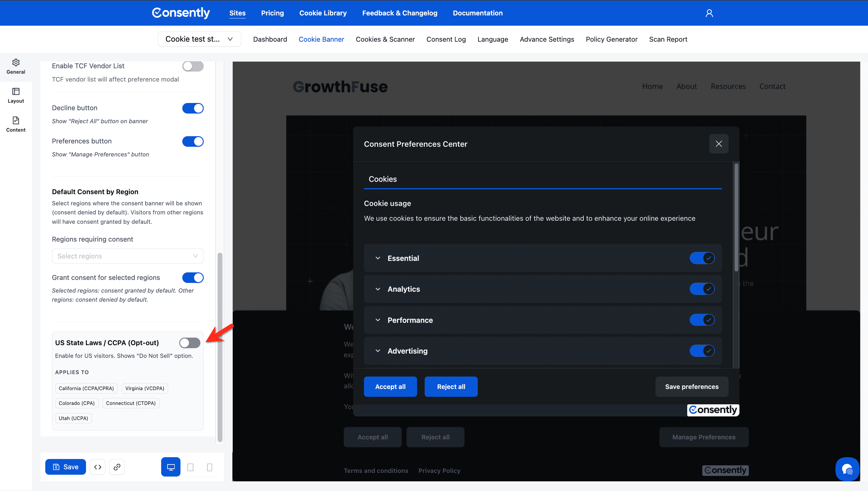The width and height of the screenshot is (868, 491).
Task: Open the Content sidebar section
Action: [16, 124]
